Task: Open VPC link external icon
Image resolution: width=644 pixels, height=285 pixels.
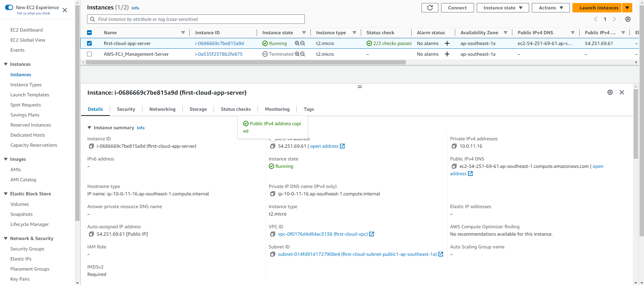Action: [x=372, y=234]
